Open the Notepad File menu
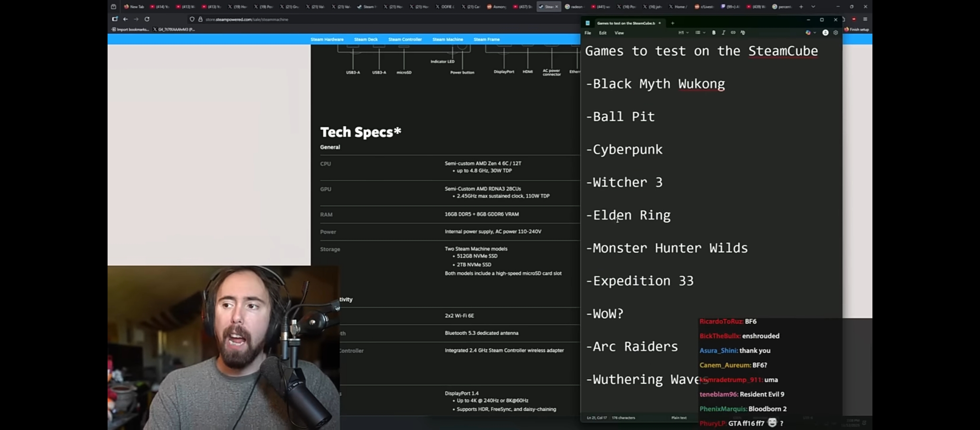The width and height of the screenshot is (980, 430). pos(588,33)
